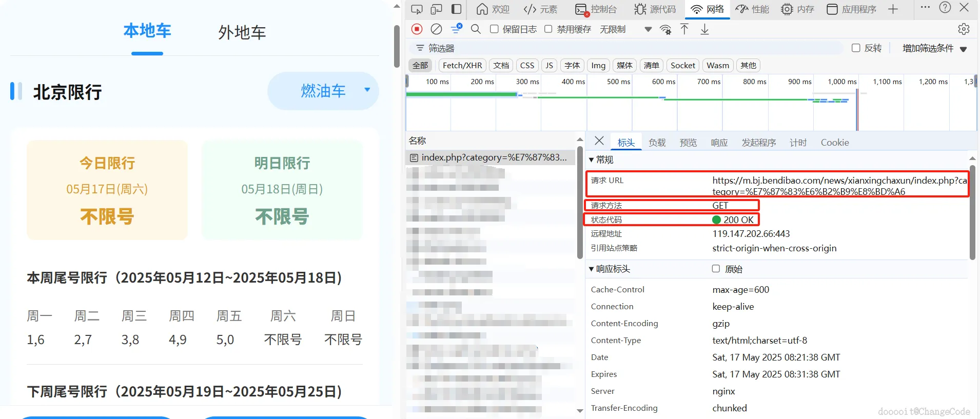Switch to the 预览 details tab

point(688,143)
